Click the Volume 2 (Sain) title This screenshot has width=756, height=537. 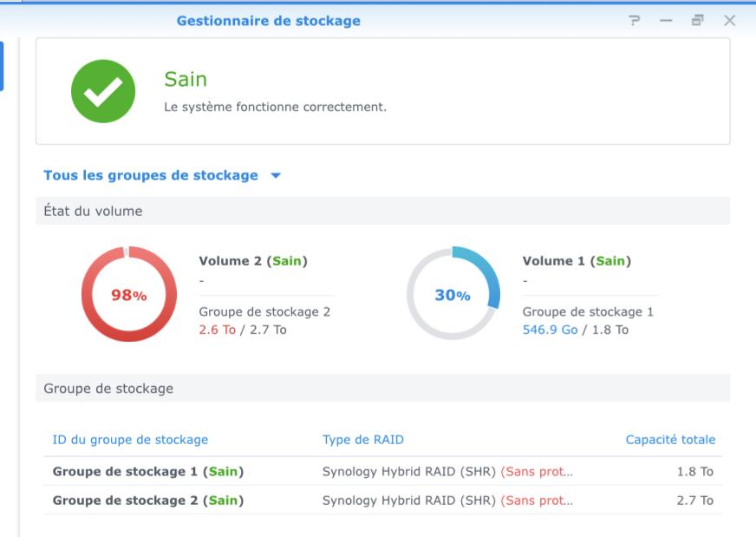253,261
